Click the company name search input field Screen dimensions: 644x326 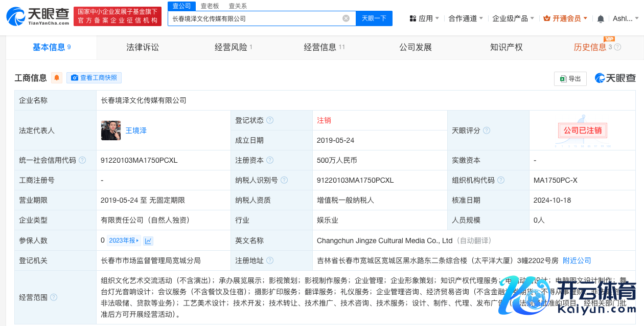click(x=256, y=18)
